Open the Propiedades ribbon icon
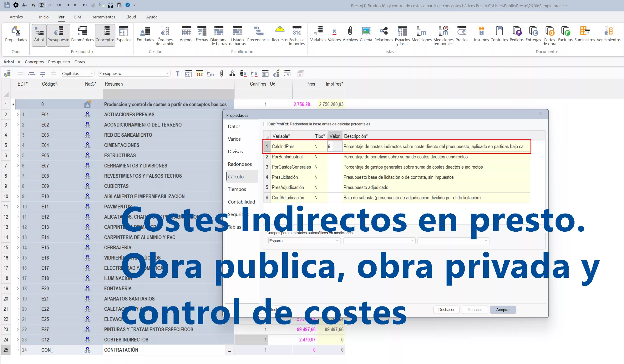Screen dimensions: 624x364 point(16,34)
